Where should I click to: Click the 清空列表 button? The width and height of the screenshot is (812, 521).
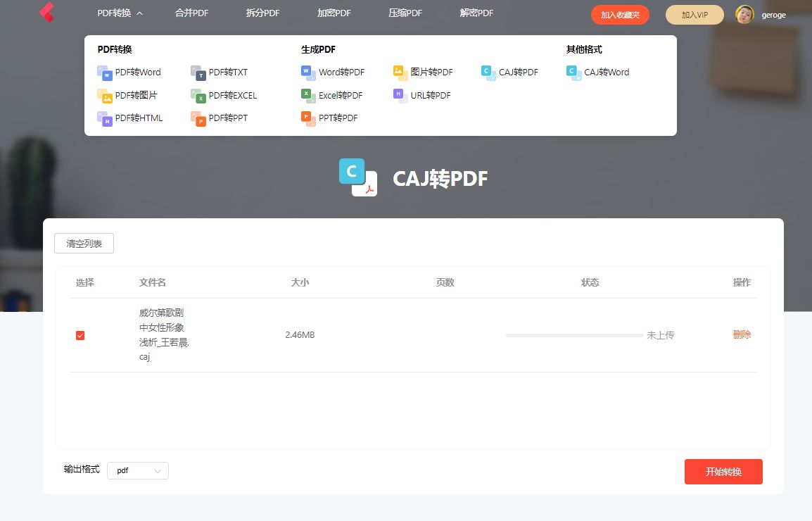click(84, 244)
